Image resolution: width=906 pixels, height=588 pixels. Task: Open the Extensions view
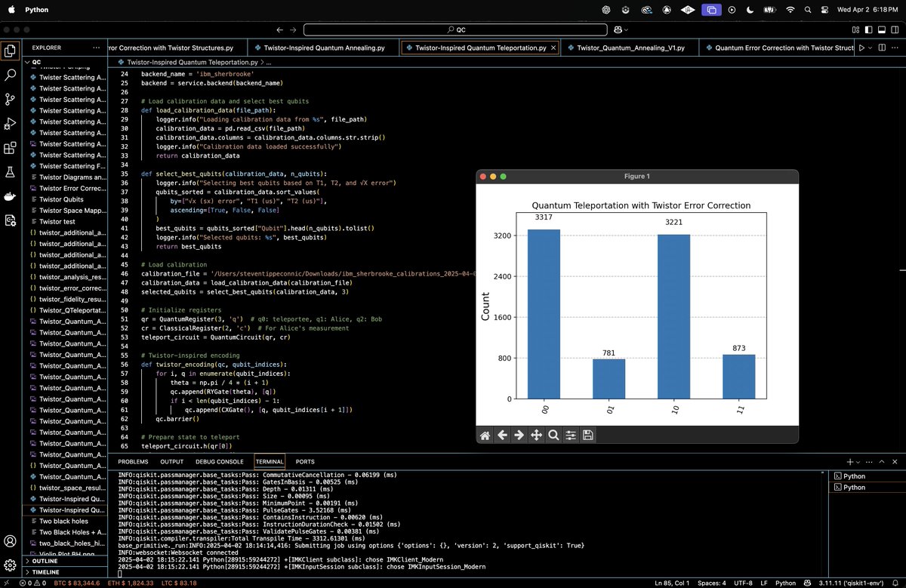pos(11,148)
